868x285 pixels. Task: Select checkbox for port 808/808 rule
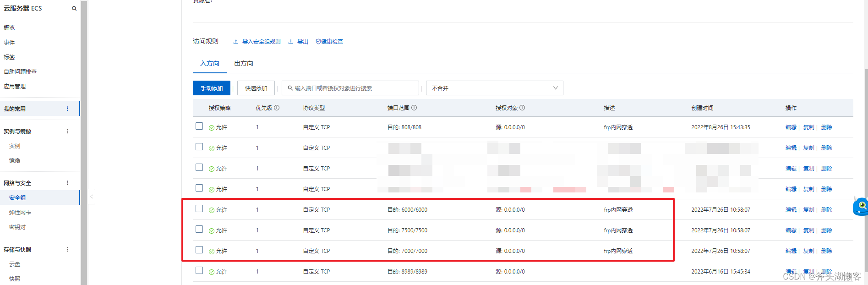point(199,126)
